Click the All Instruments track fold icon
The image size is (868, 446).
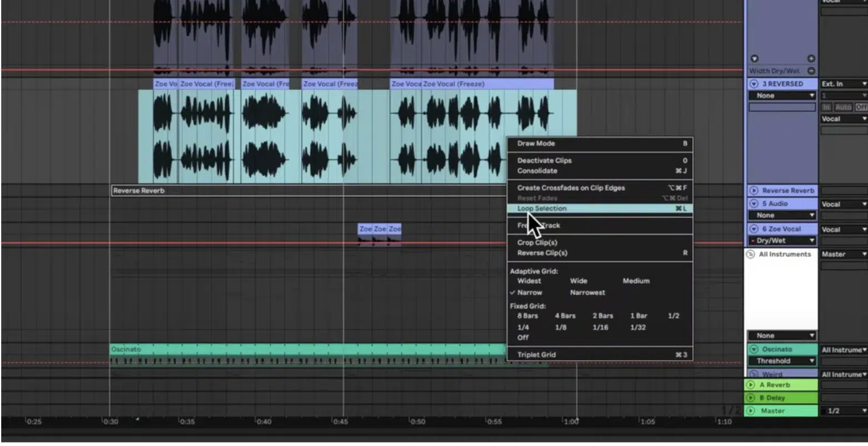[750, 254]
